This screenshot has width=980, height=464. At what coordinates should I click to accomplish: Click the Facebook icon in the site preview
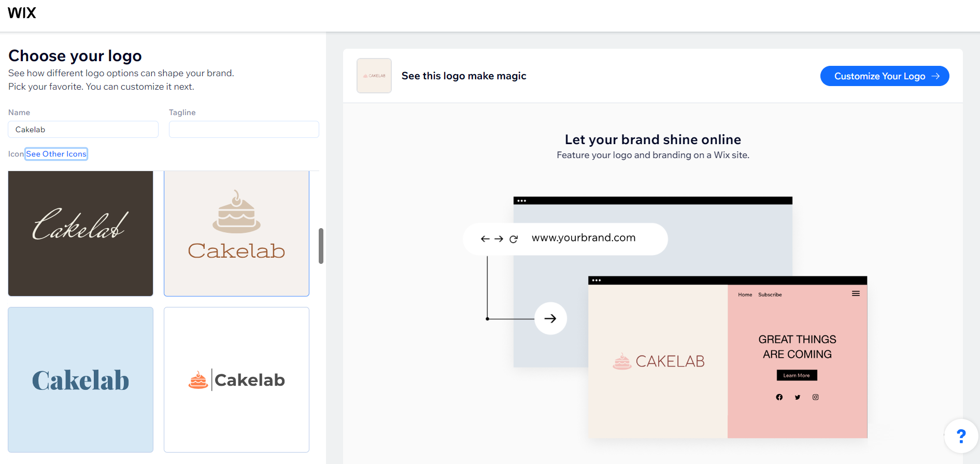click(779, 397)
